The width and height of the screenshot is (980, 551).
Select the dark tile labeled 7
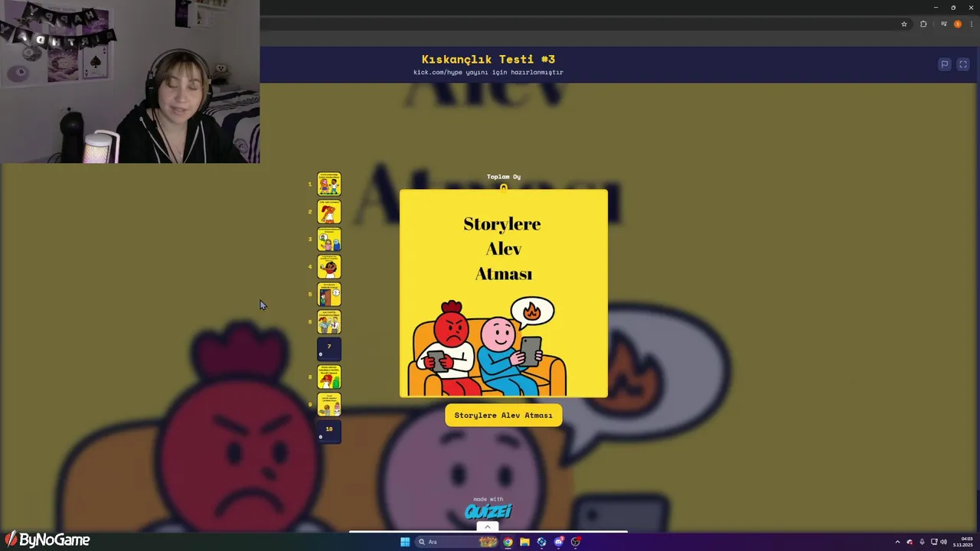tap(329, 349)
